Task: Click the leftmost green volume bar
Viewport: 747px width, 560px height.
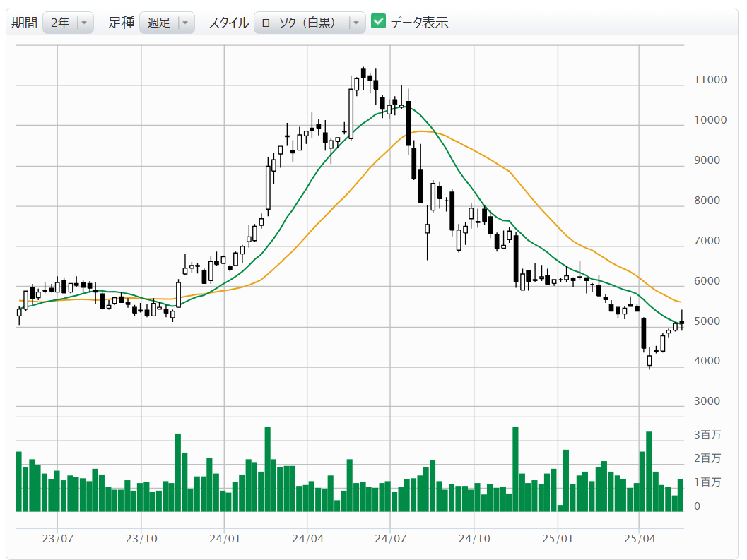Action: (19, 481)
